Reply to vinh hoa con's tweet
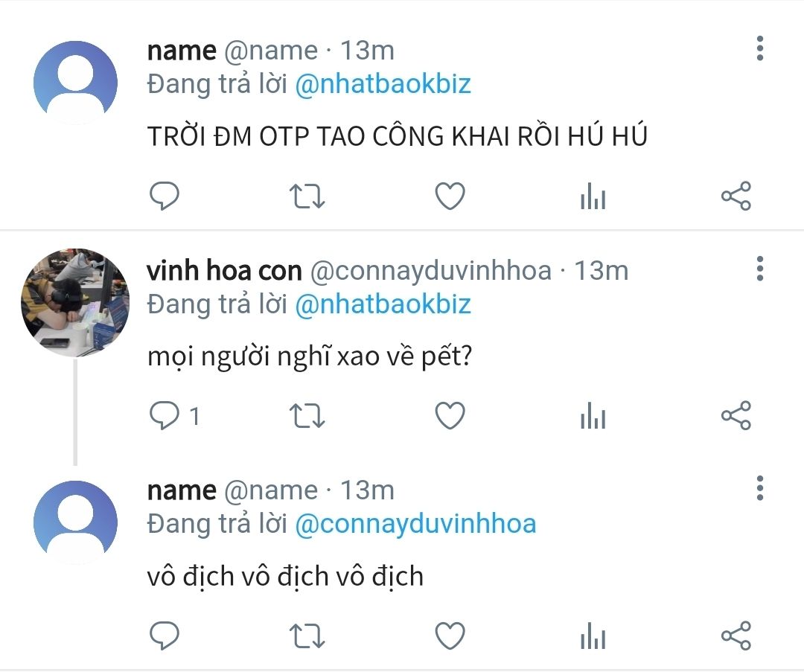Image resolution: width=804 pixels, height=672 pixels. click(x=165, y=416)
